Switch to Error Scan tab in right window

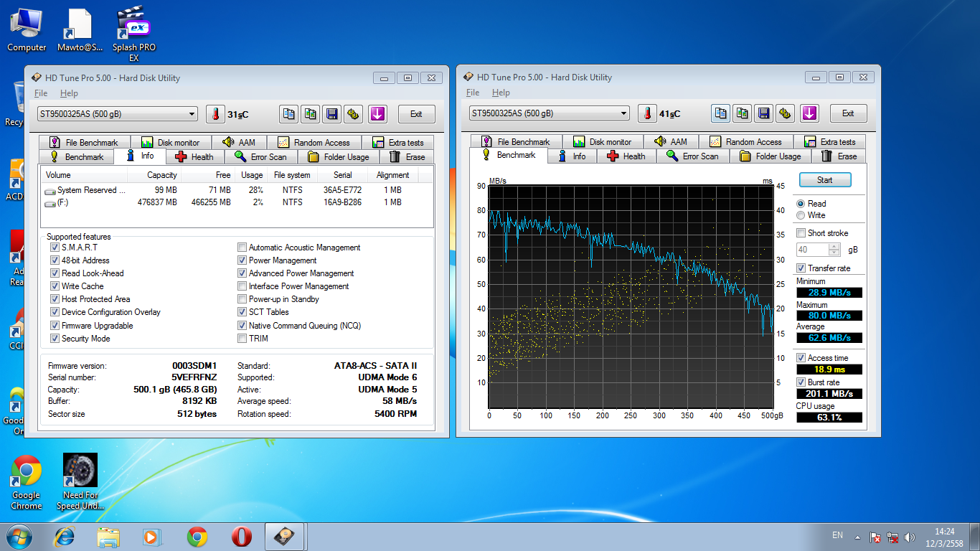pos(692,156)
